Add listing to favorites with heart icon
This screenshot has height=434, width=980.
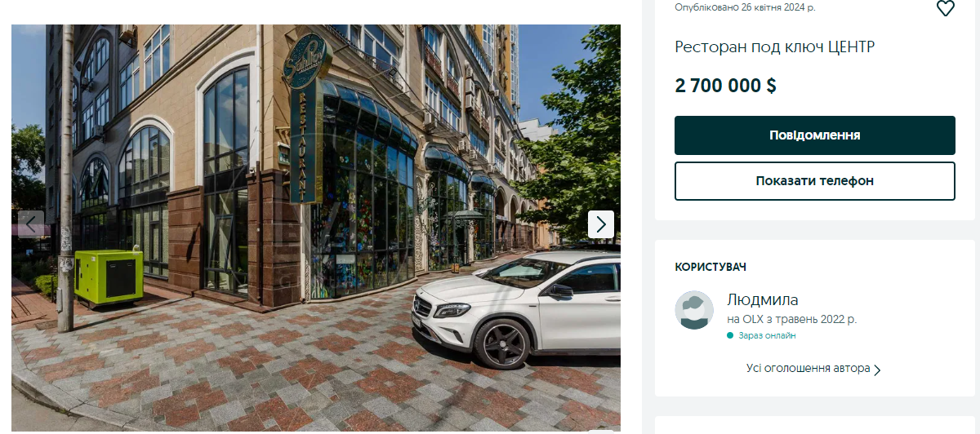(945, 8)
